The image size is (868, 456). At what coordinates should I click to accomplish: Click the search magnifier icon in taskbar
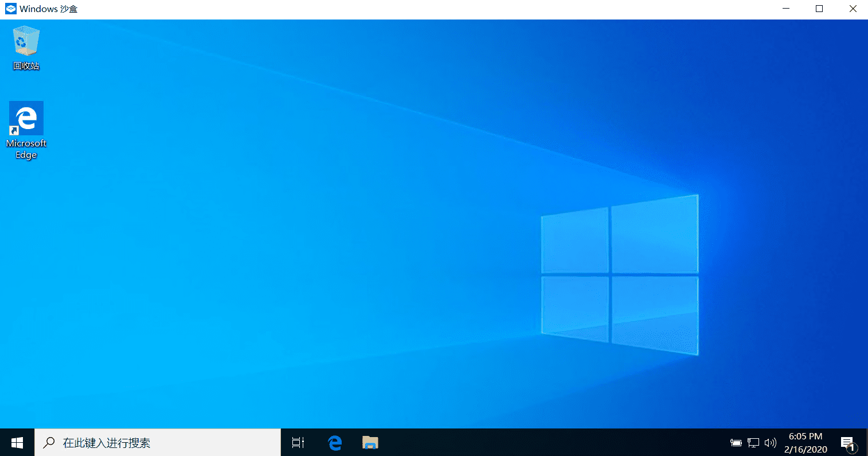click(x=49, y=442)
